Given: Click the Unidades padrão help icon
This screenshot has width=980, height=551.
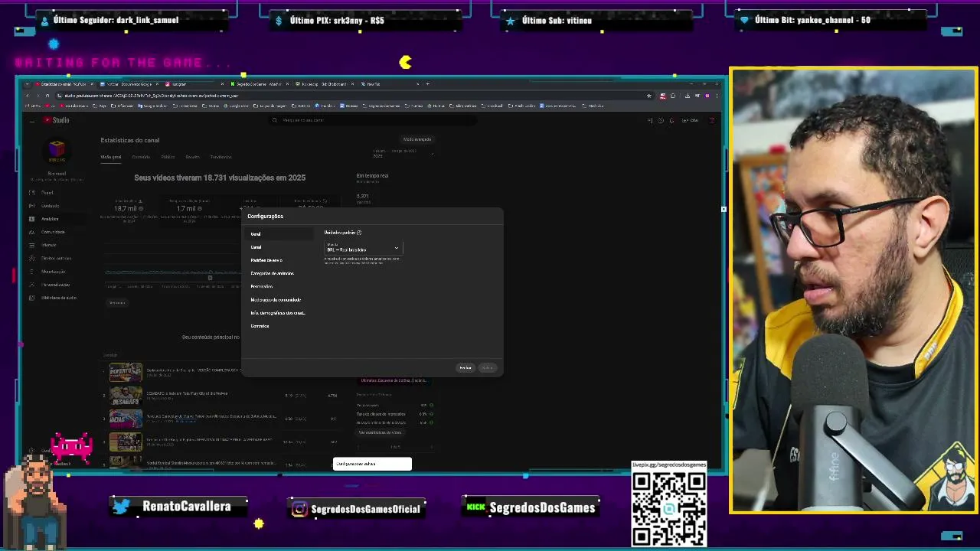Looking at the screenshot, I should [359, 233].
